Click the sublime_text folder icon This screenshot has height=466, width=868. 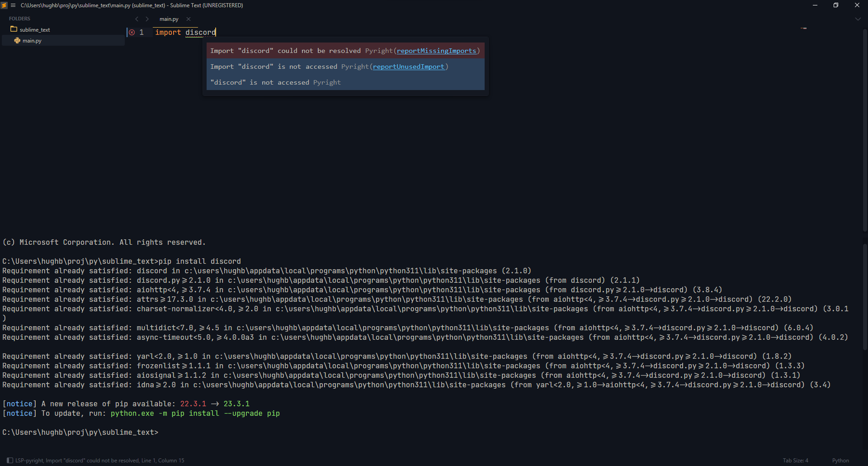coord(14,29)
